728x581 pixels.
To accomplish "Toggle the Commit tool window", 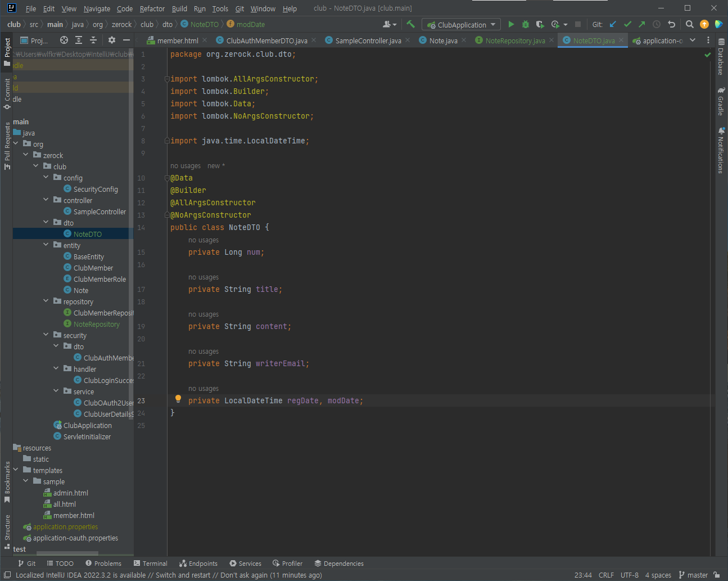I will click(7, 93).
